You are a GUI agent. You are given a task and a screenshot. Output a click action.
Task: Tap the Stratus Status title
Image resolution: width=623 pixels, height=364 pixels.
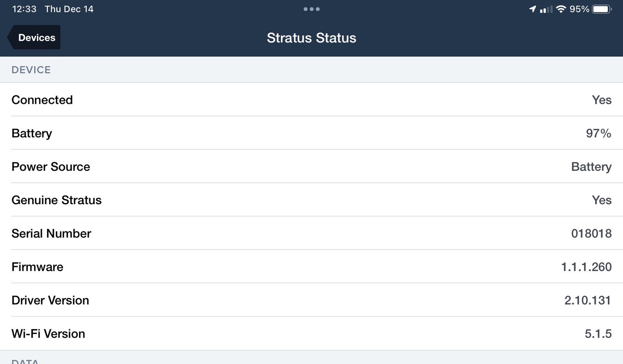click(311, 38)
